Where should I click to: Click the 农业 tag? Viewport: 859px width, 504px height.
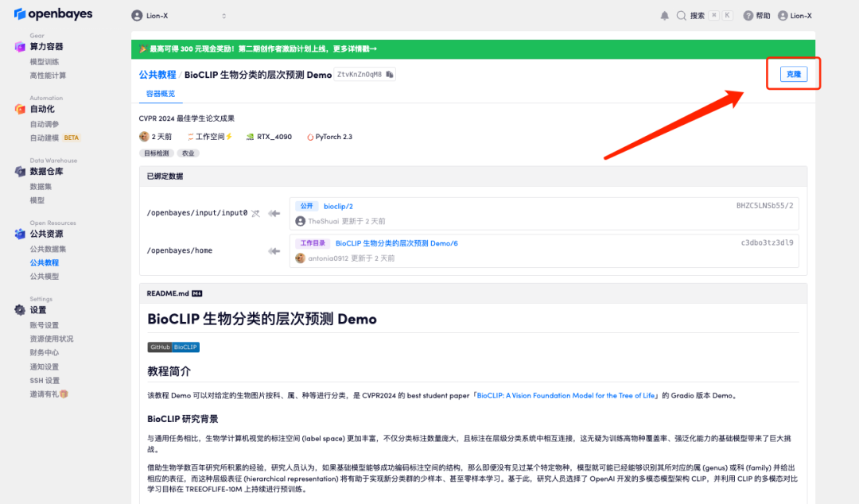[189, 153]
